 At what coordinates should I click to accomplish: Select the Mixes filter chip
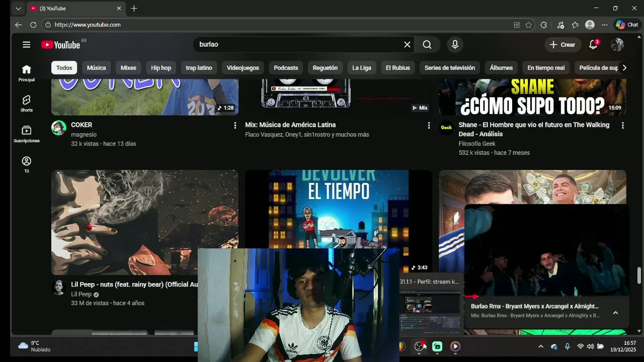tap(128, 68)
